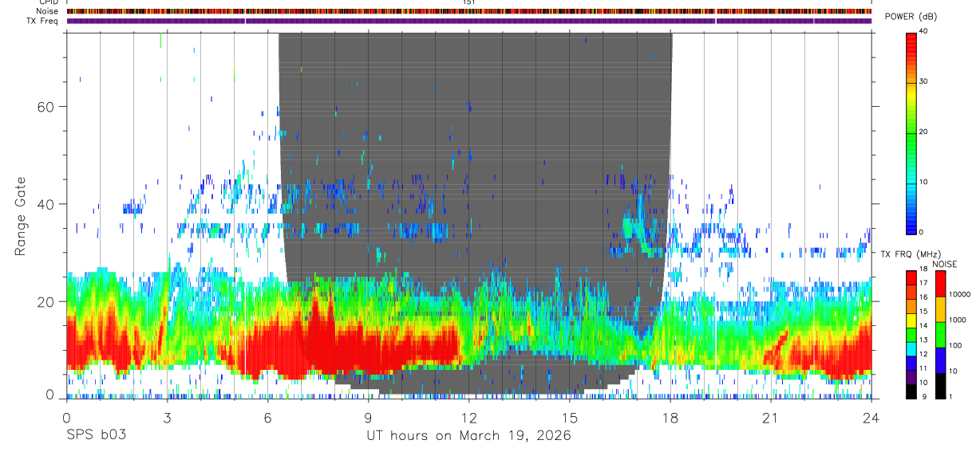Select the TX frequency color legend bar
This screenshot has width=980, height=452.
click(911, 334)
